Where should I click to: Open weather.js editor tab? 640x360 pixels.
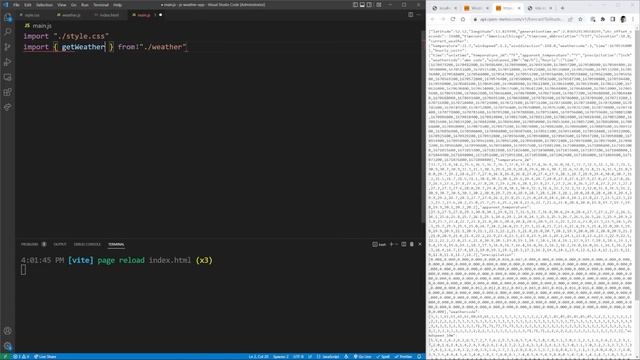[x=70, y=15]
